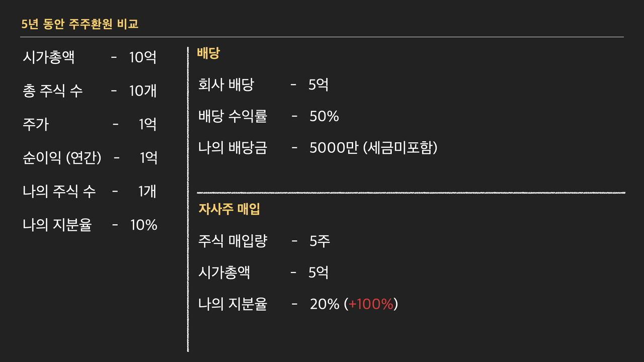Click the '순이익 (연간)' label
The height and width of the screenshot is (362, 644).
[x=62, y=158]
